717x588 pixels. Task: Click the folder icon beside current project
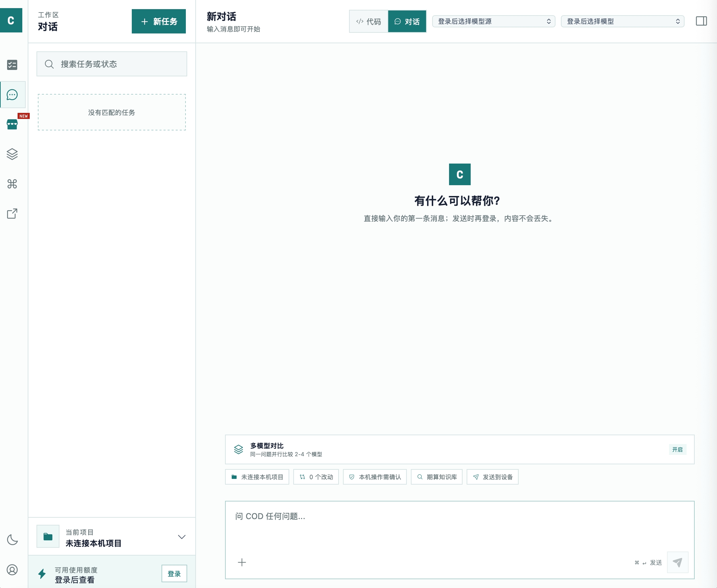click(x=48, y=537)
